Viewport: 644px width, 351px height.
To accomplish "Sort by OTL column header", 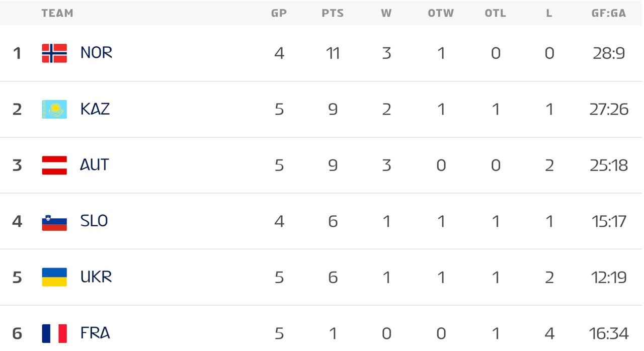I will point(495,14).
